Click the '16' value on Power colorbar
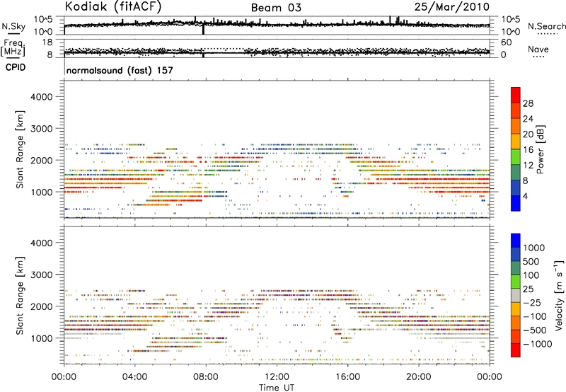 coord(528,150)
